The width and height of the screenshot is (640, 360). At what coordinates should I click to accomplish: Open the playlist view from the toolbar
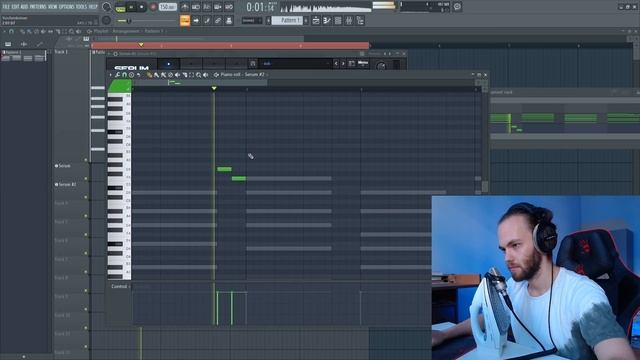[316, 20]
